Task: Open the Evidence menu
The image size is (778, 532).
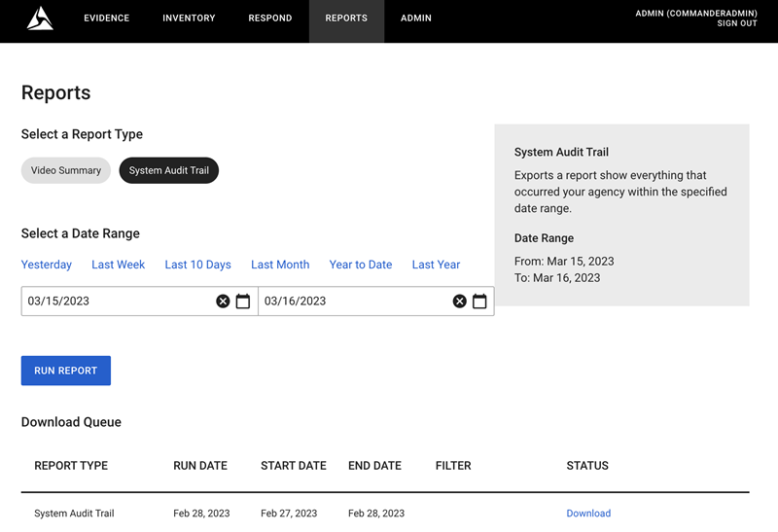Action: click(107, 18)
